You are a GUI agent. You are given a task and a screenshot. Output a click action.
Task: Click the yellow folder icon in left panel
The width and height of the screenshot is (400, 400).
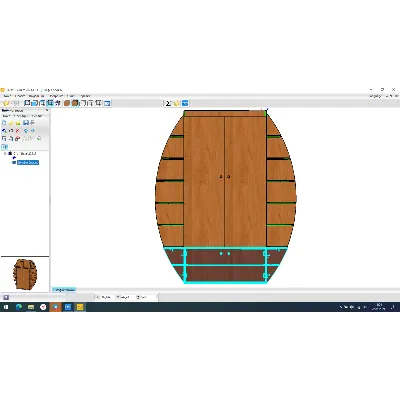(11, 123)
